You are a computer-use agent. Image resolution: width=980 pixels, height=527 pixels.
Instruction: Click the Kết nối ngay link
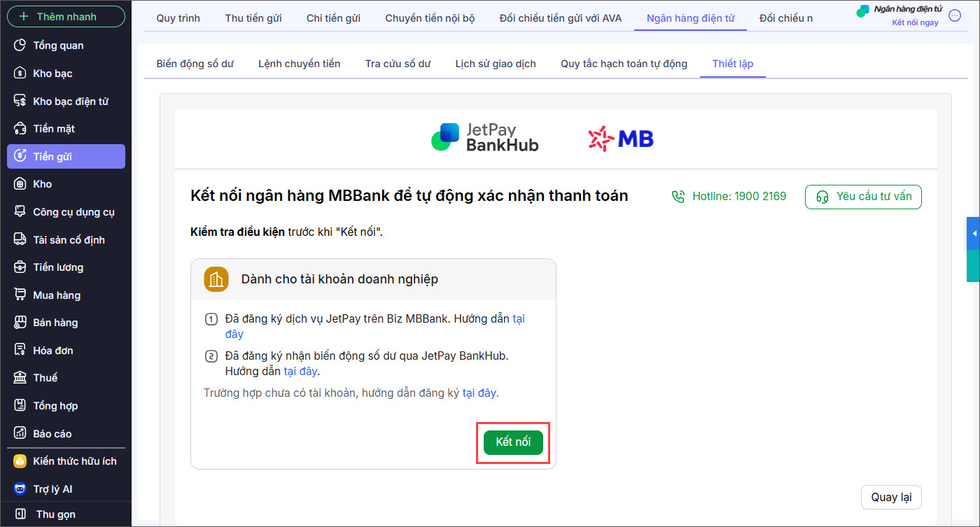coord(916,22)
